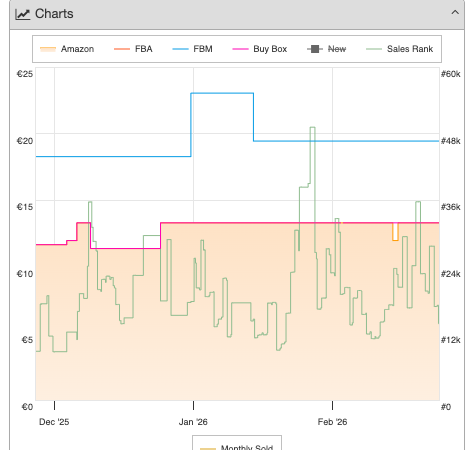Click the #12k rank axis label

pos(451,340)
